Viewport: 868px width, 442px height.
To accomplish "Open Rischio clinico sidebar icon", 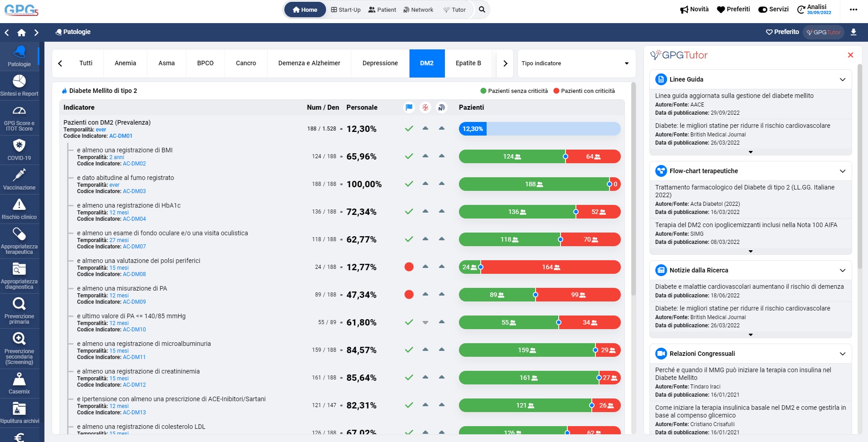I will (19, 209).
